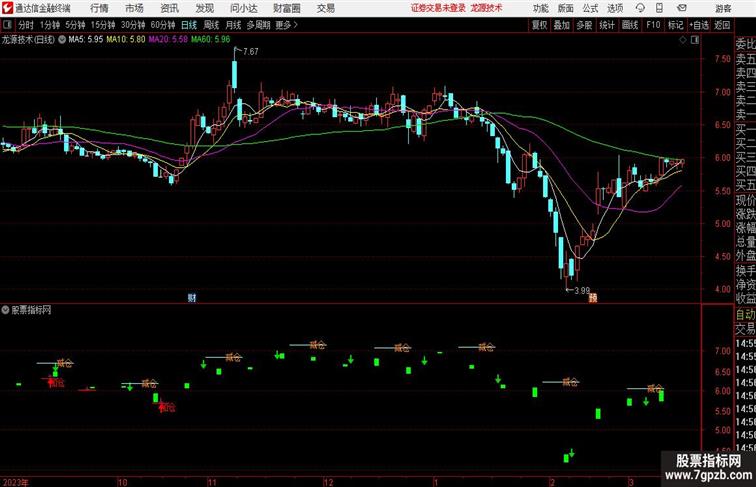This screenshot has height=487, width=756.
Task: Expand the 更多 periods chevron
Action: click(x=286, y=25)
